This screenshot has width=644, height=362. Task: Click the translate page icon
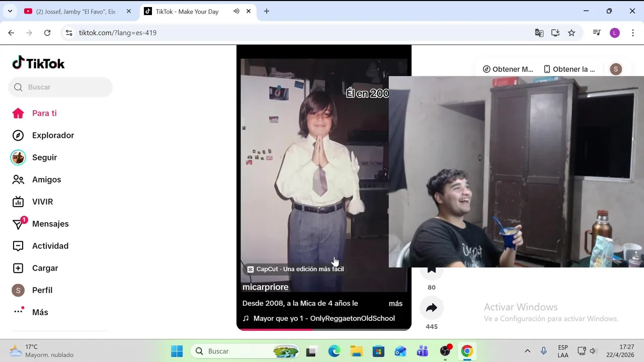click(x=539, y=33)
